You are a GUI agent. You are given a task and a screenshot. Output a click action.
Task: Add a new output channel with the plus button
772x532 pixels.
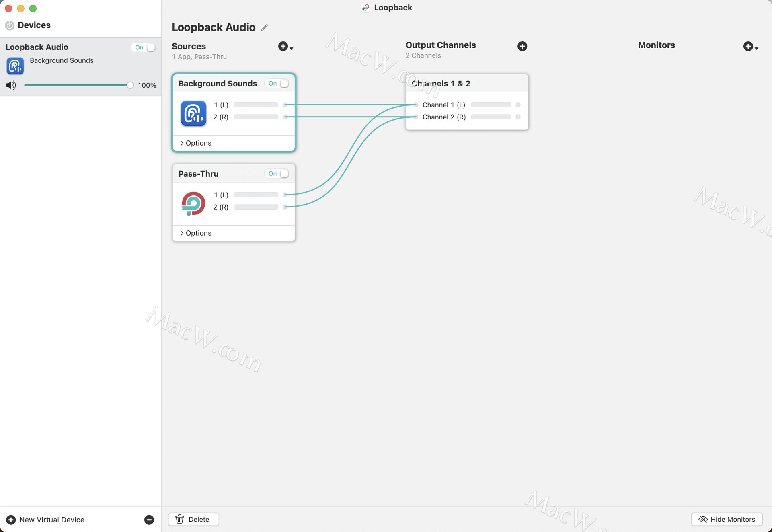(x=522, y=46)
